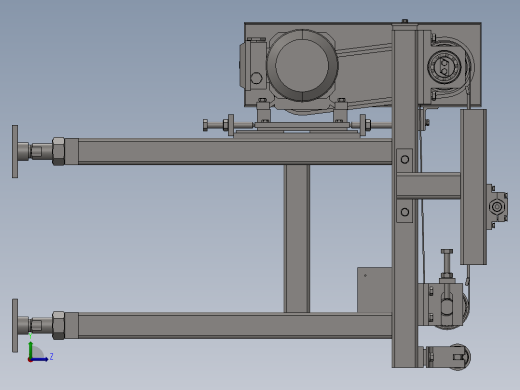Select the lower left foot pad plate
Viewport: 520px width, 390px height.
click(15, 326)
